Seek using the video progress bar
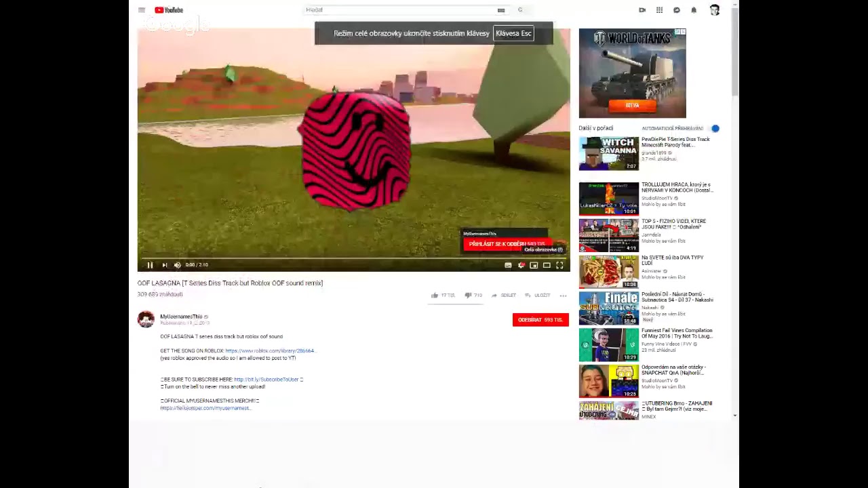Image resolution: width=868 pixels, height=488 pixels. [353, 258]
